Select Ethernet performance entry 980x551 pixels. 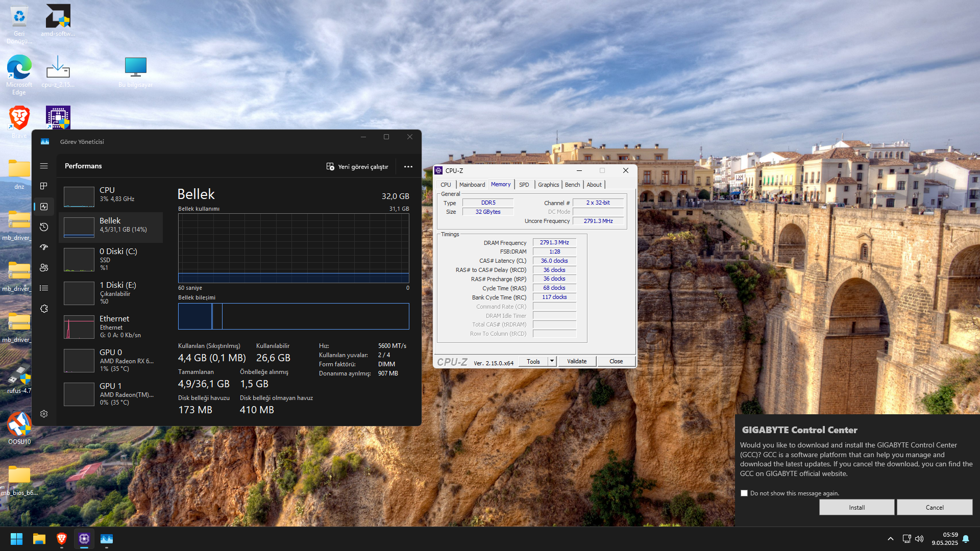click(111, 327)
